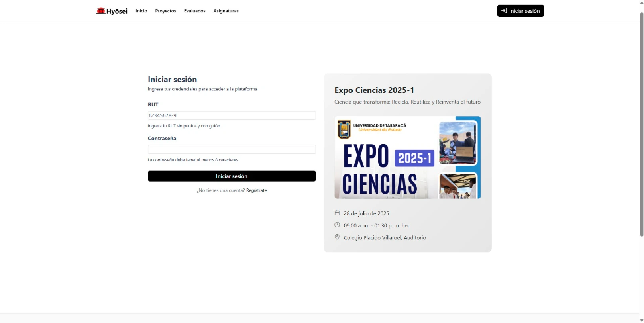
Task: Click the page vertical scrollbar thumb
Action: 641,123
